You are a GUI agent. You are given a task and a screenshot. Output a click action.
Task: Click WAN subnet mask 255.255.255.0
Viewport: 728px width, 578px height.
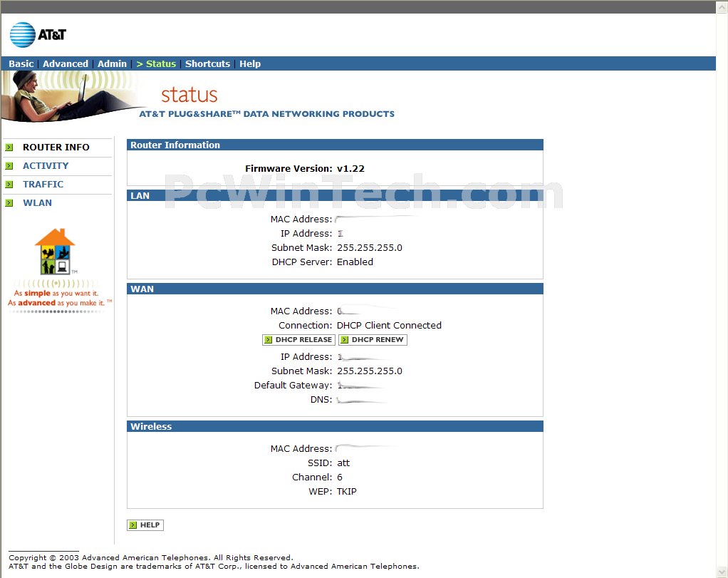pos(370,371)
